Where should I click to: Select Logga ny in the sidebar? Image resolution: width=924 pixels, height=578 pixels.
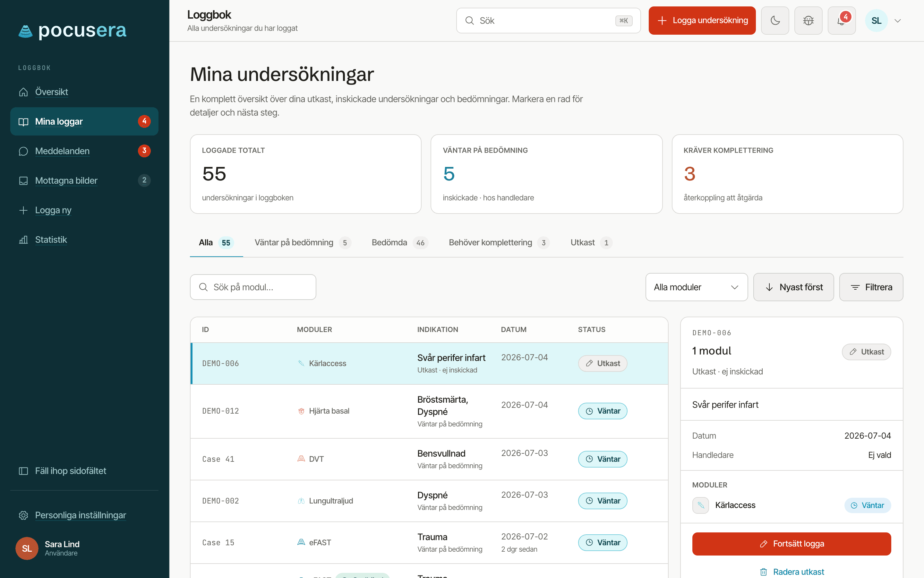[84, 210]
